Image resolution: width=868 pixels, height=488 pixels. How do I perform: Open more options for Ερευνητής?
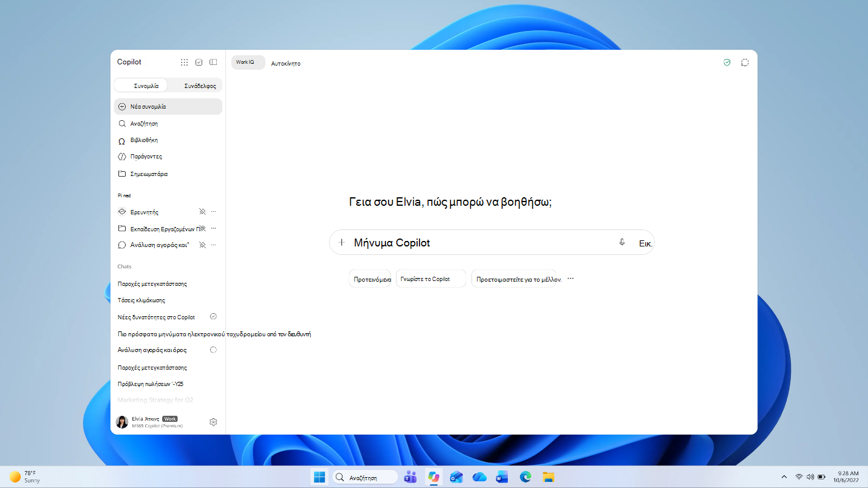pos(214,212)
